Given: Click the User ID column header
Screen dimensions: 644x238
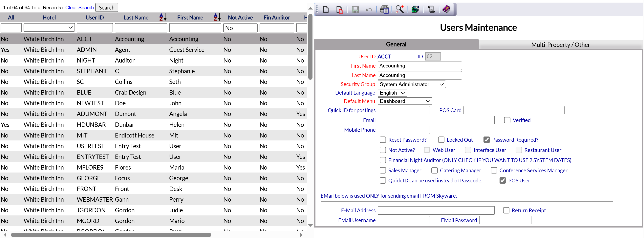Looking at the screenshot, I should [x=95, y=17].
